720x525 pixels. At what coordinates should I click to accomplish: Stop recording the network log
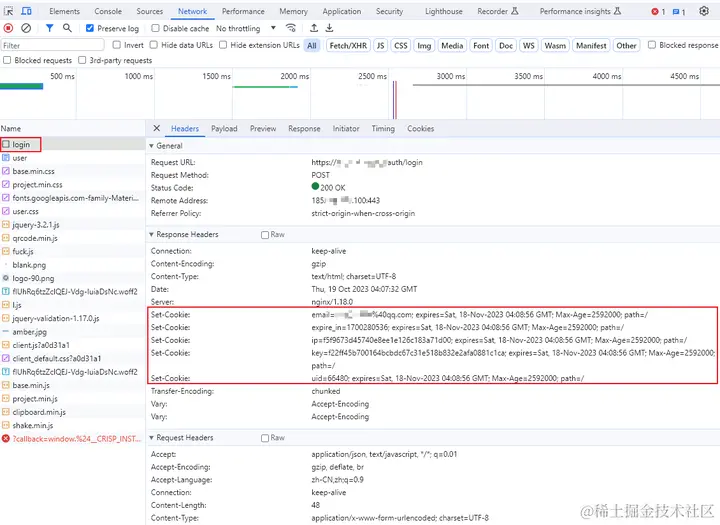tap(8, 28)
